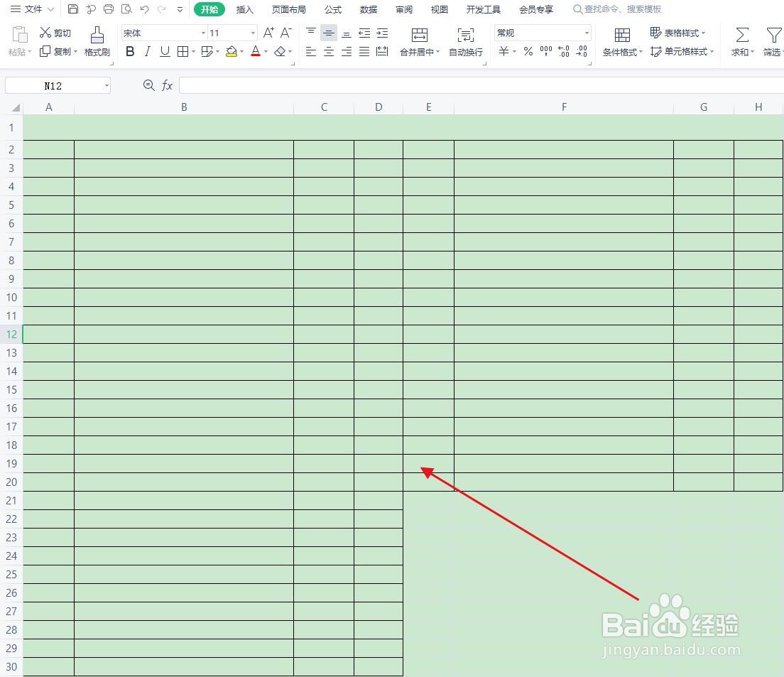Screen dimensions: 784x677
Task: Click the cell borders icon
Action: (183, 51)
